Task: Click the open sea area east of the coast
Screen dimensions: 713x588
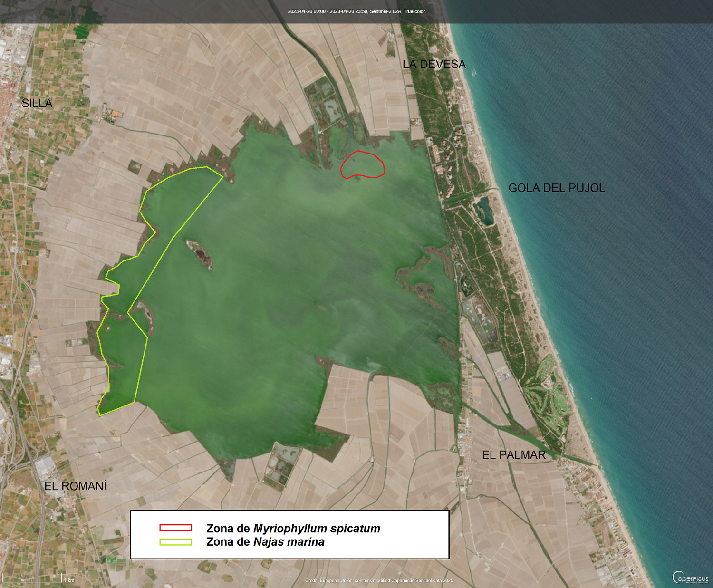Action: click(x=618, y=238)
